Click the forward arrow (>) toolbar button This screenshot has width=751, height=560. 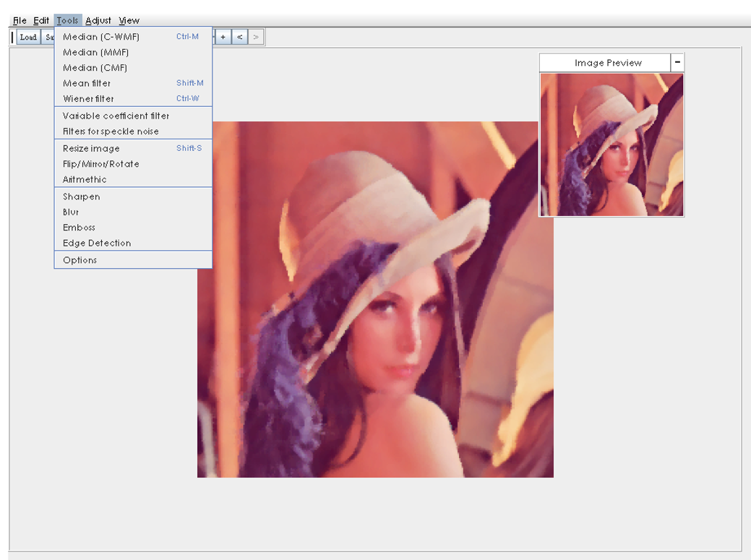coord(257,37)
